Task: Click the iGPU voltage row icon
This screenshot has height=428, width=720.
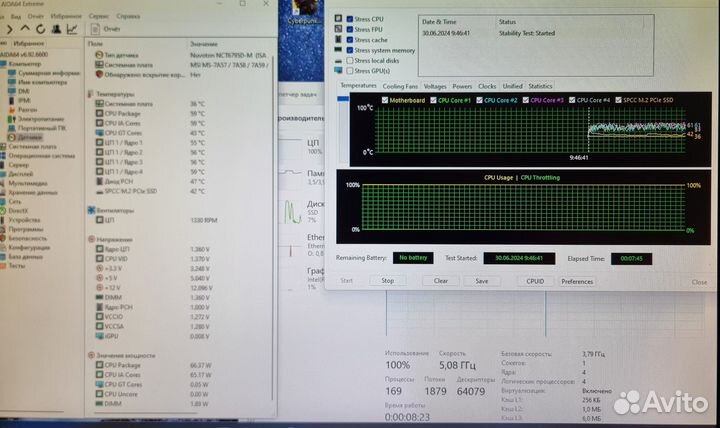Action: pyautogui.click(x=99, y=336)
